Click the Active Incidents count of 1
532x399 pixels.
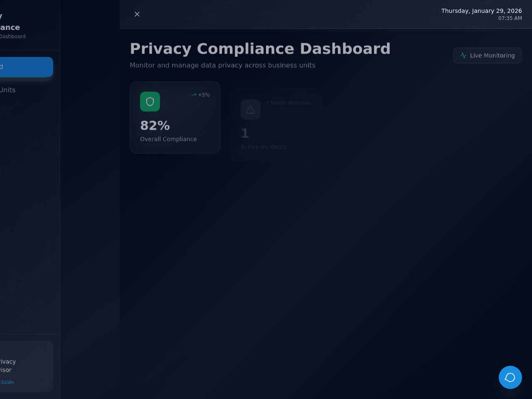pos(245,133)
